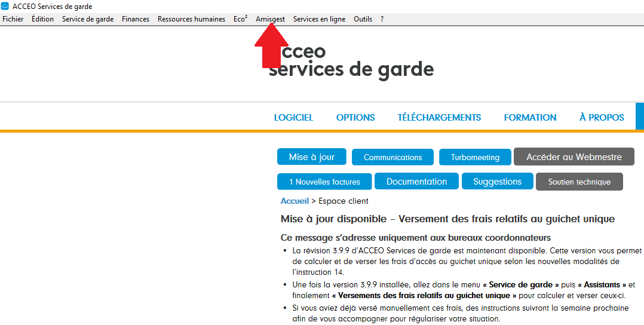The image size is (644, 325).
Task: Open the 1 Nouvelles factures button
Action: point(324,182)
